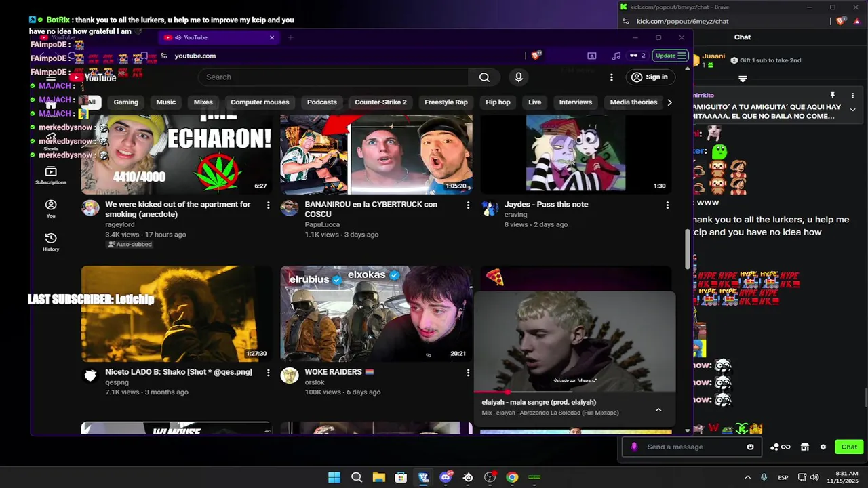
Task: Open the You sidebar icon
Action: point(51,208)
